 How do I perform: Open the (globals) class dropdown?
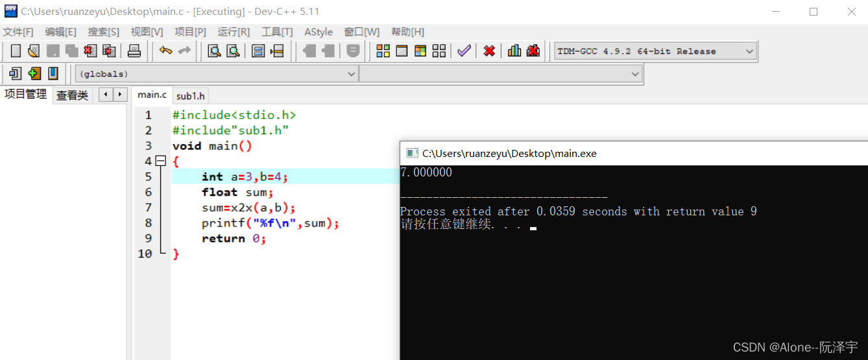(x=217, y=74)
